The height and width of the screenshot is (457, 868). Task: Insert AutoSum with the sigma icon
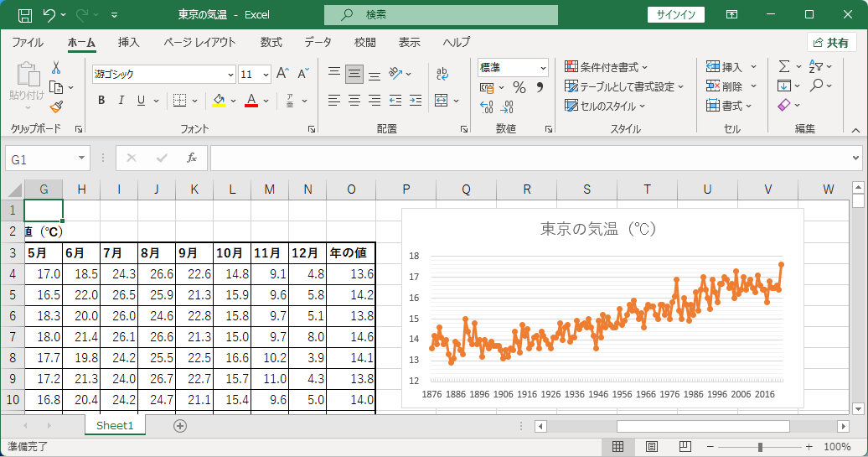click(x=784, y=66)
